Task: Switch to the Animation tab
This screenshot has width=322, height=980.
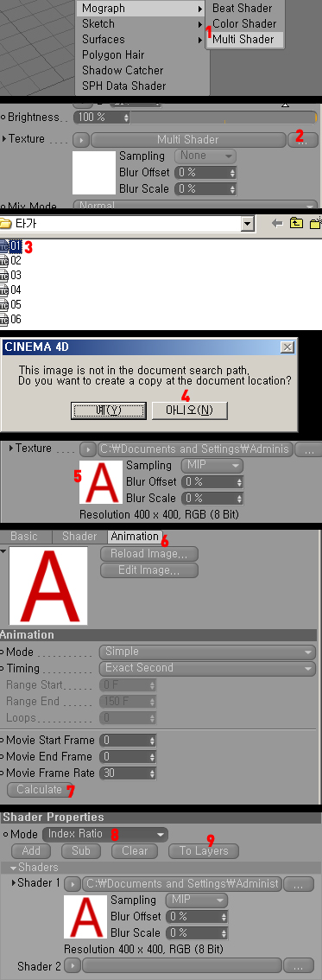Action: (134, 537)
